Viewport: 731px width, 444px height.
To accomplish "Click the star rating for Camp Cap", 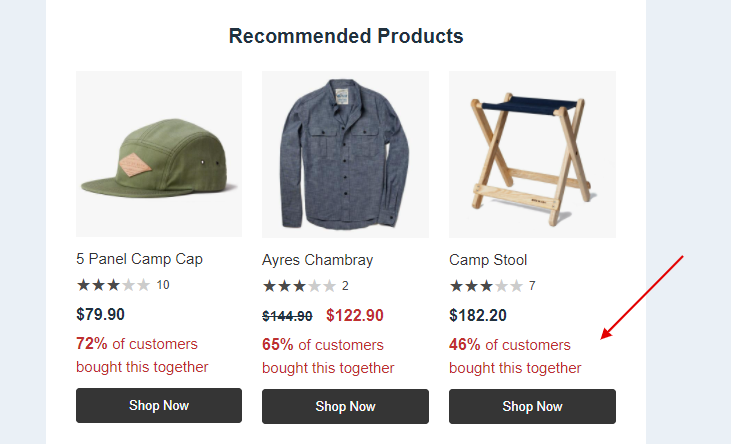I will coord(113,285).
